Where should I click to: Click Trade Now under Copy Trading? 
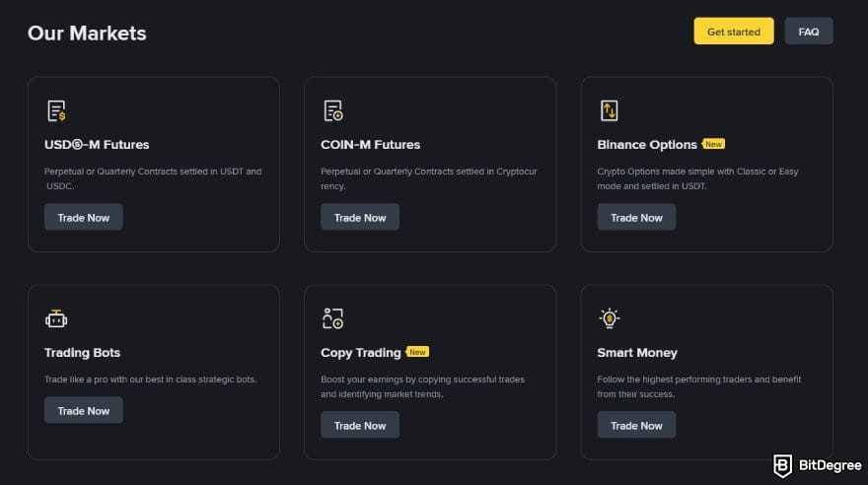pos(360,425)
